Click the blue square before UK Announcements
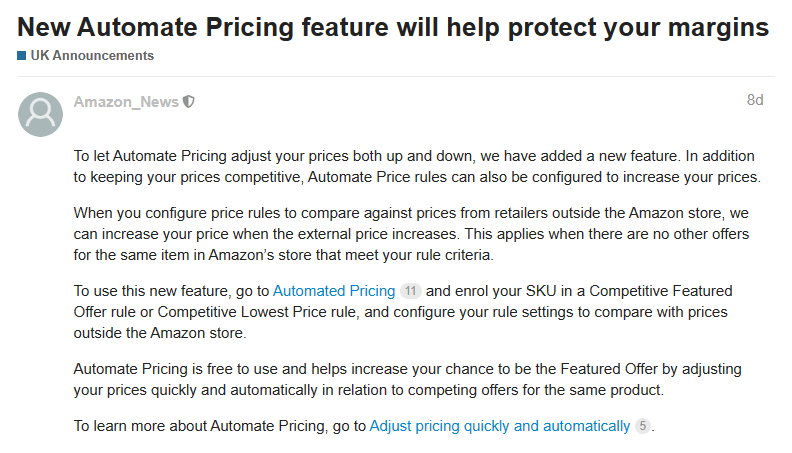This screenshot has height=453, width=792. tap(21, 56)
